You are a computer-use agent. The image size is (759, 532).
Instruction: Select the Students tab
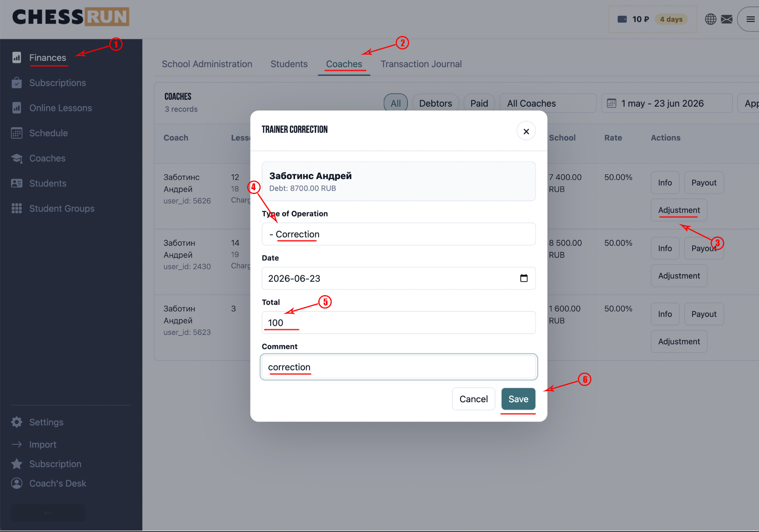point(289,64)
